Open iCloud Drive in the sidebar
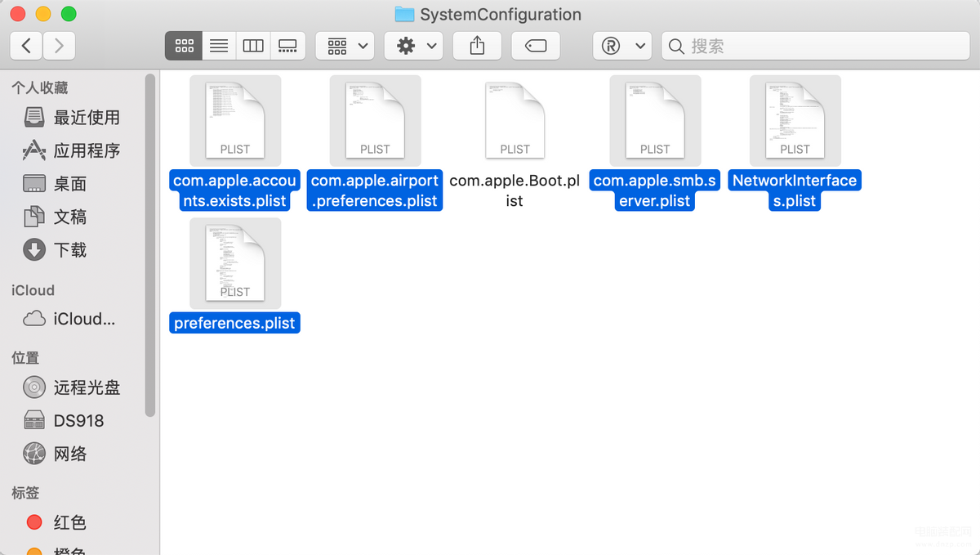The image size is (980, 555). tap(69, 319)
